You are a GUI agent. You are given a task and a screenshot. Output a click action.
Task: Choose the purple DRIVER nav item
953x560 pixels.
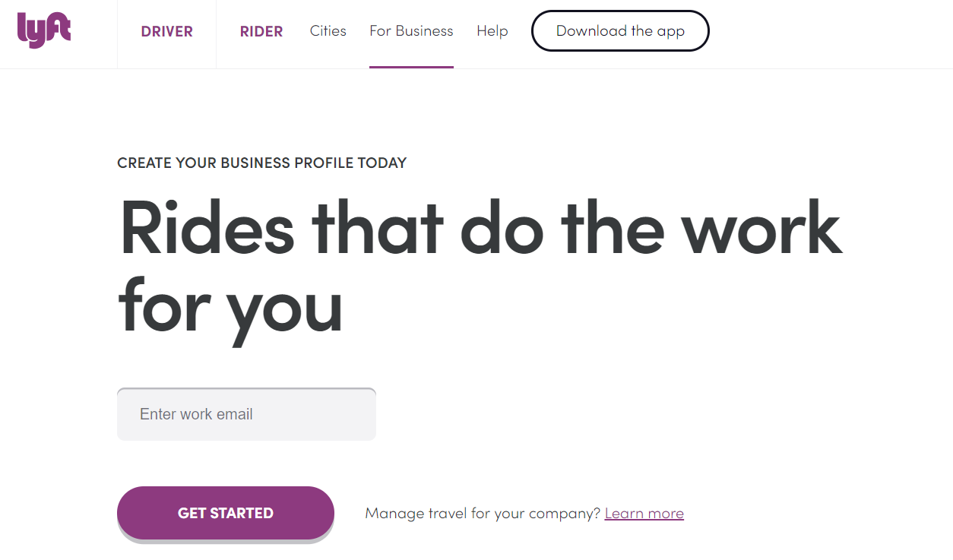click(167, 32)
